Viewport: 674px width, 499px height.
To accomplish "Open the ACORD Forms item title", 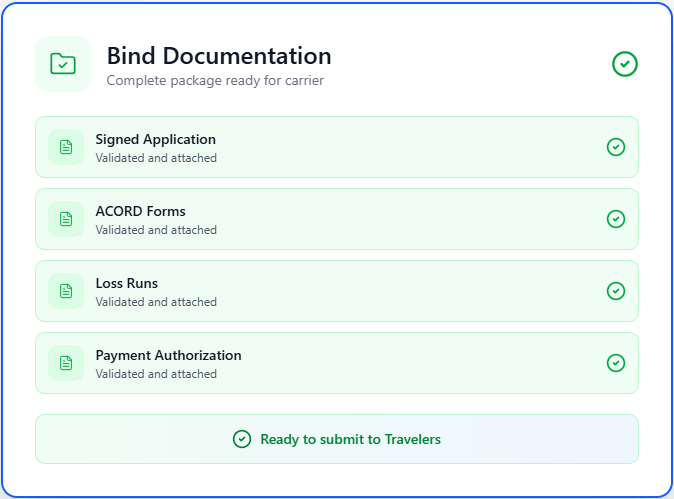I will pos(140,211).
